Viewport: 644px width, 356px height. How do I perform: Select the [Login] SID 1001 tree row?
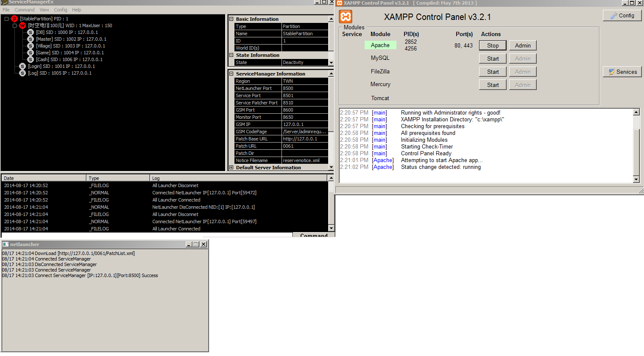tap(61, 66)
